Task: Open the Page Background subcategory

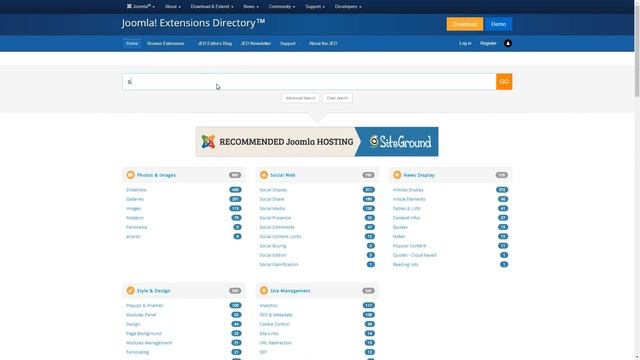Action: (x=144, y=333)
